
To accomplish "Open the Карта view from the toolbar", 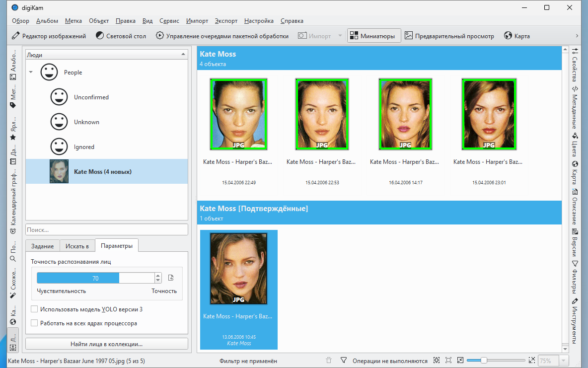I will point(517,36).
